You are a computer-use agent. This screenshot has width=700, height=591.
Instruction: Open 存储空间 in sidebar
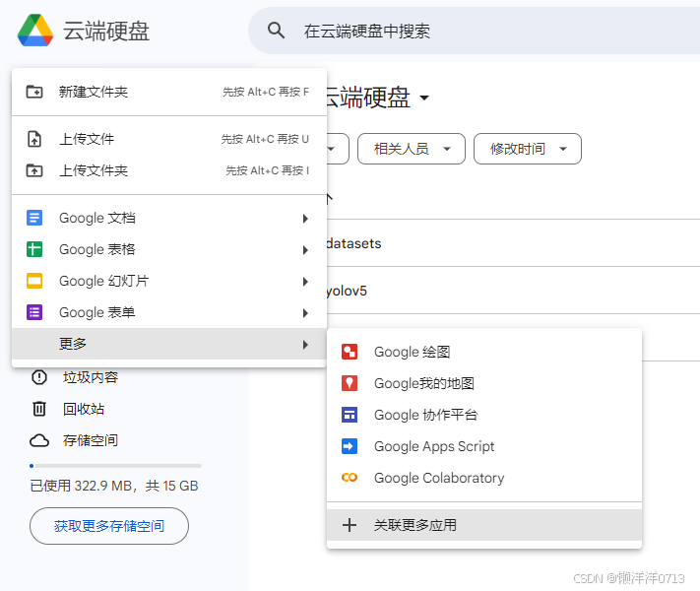(91, 440)
